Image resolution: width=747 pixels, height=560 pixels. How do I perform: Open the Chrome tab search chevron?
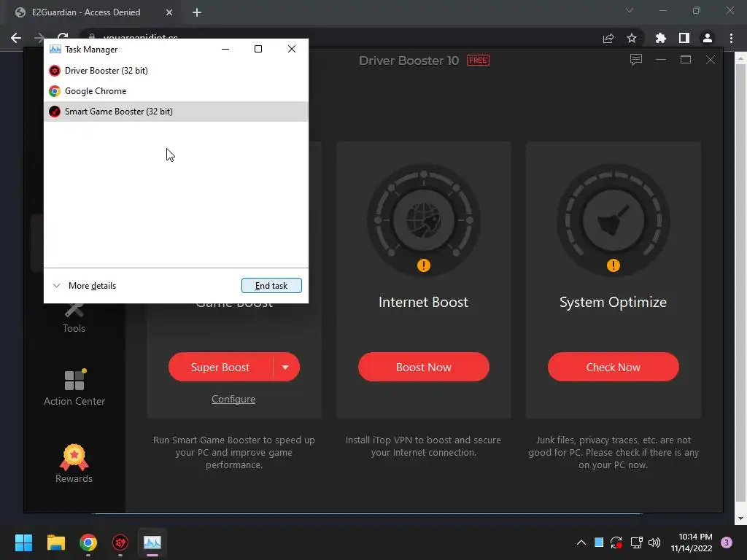coord(630,10)
